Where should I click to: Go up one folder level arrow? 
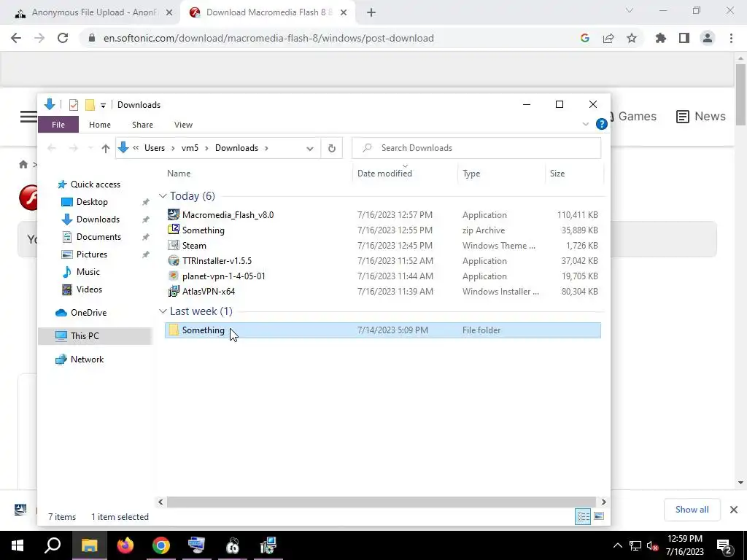click(106, 148)
